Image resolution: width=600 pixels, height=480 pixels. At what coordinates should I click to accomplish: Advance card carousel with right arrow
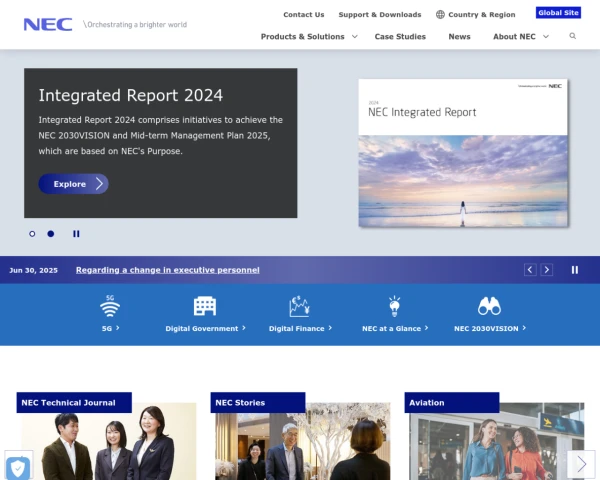(x=581, y=464)
